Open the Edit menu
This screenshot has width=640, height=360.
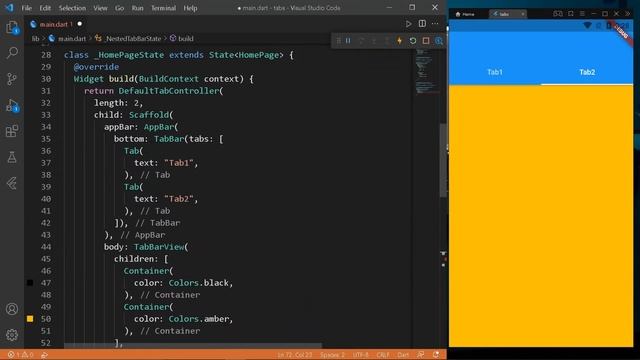pyautogui.click(x=45, y=8)
